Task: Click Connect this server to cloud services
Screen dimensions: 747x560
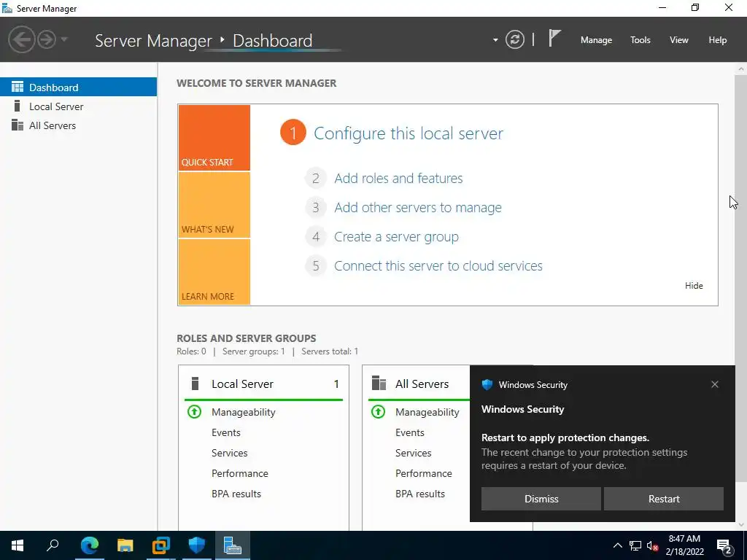Action: click(438, 265)
